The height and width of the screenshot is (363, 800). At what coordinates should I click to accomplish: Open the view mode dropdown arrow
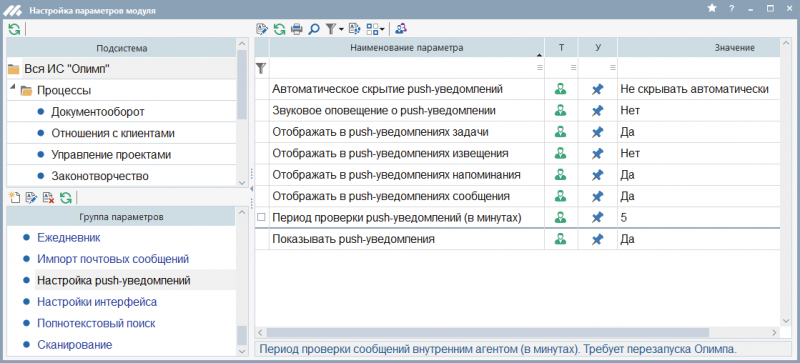(382, 30)
